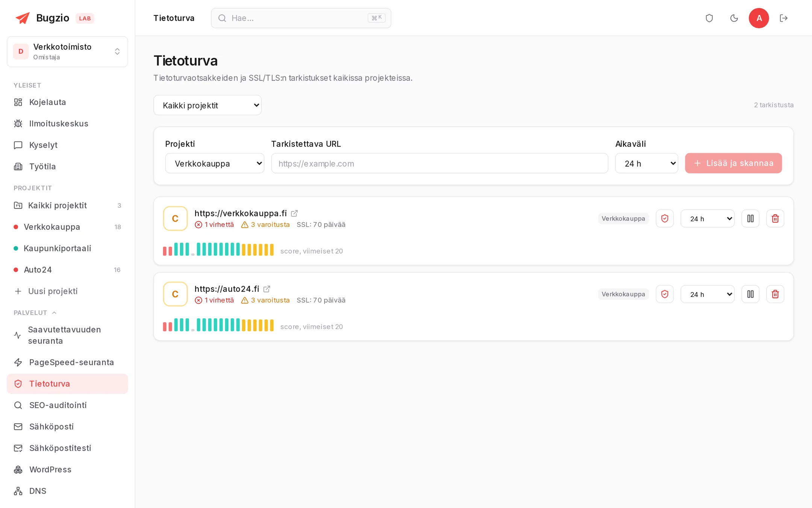Screen dimensions: 812x508
Task: Click the logout icon in the header
Action: [x=783, y=18]
